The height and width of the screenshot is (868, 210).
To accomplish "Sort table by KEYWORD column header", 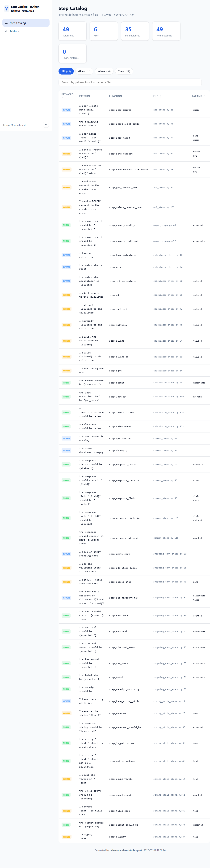I will [67, 96].
